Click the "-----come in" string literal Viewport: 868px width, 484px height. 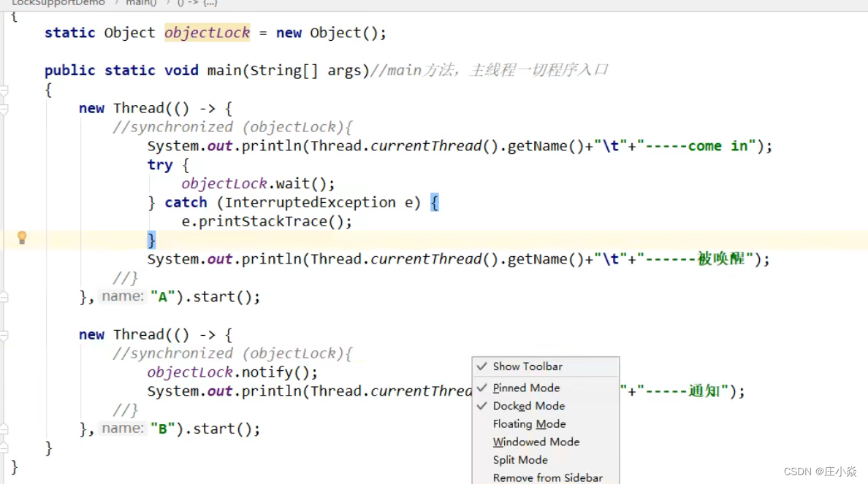click(x=696, y=146)
